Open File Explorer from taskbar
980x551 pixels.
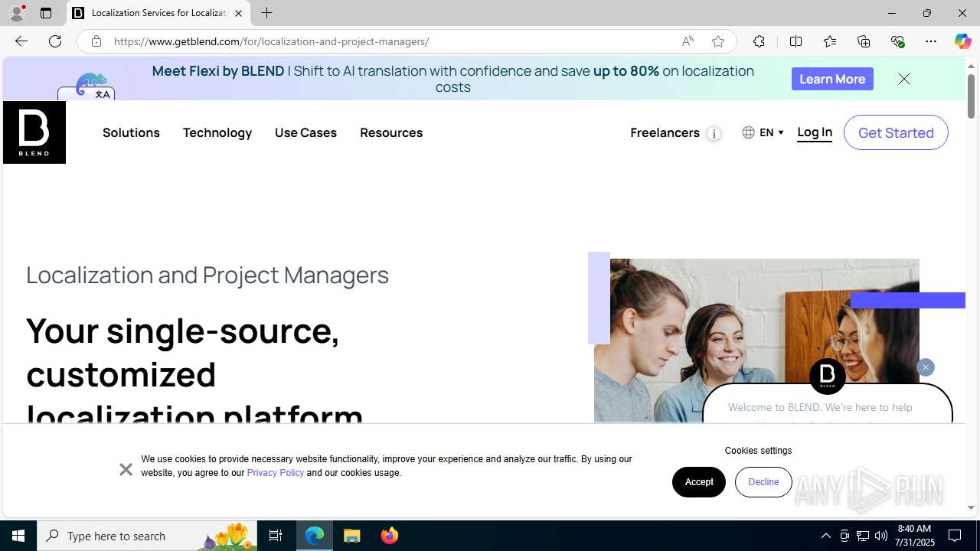[352, 536]
